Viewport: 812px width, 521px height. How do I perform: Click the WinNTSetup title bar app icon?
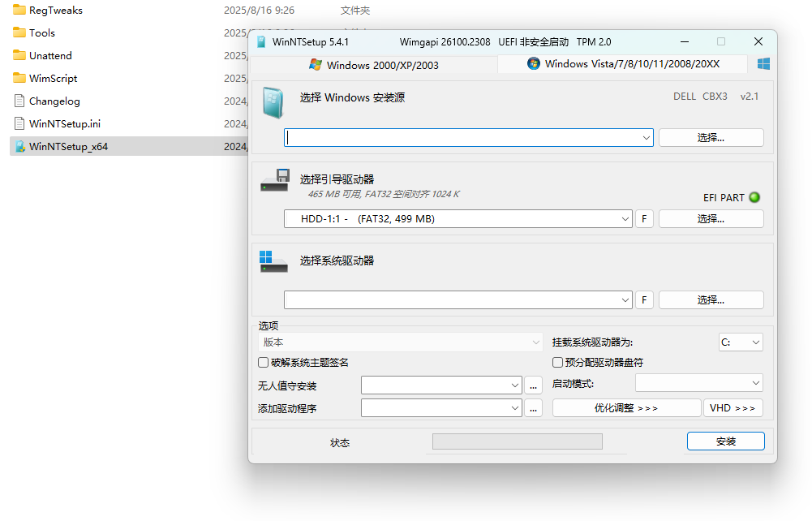(261, 42)
